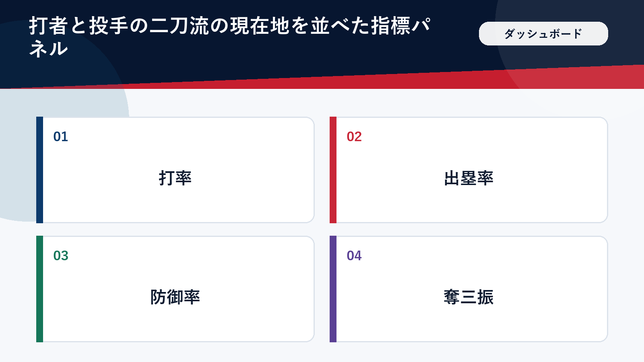644x362 pixels.
Task: Click the navy accent bar on 打率 card
Action: (39, 170)
